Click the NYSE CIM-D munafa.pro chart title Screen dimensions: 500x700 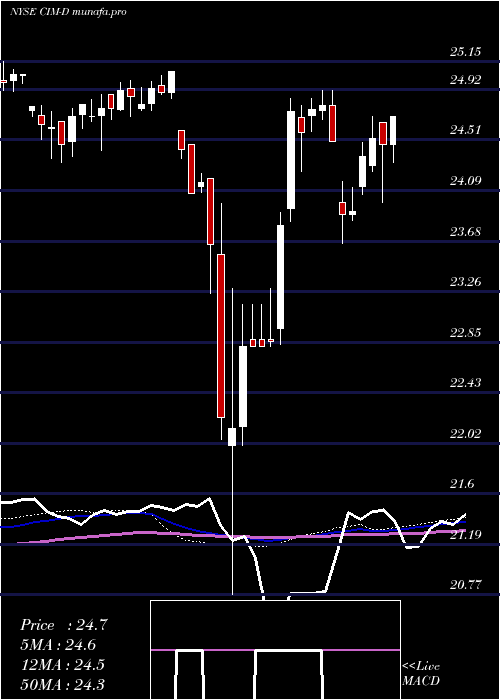tap(68, 12)
